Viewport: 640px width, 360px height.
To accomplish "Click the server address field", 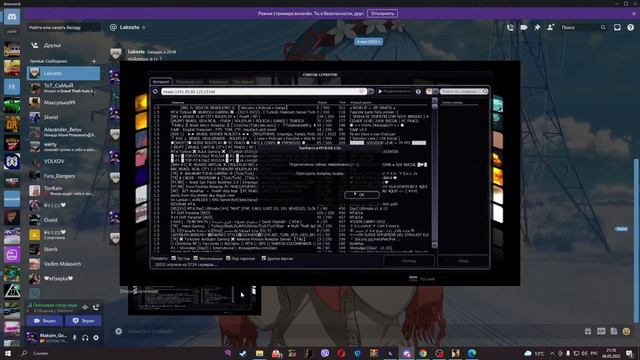I will coord(263,91).
